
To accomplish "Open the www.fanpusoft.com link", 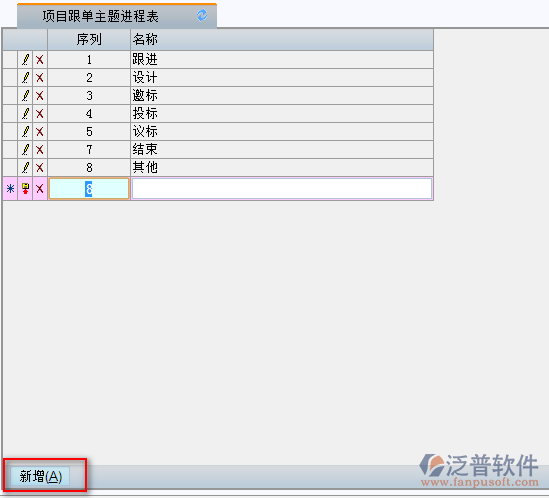I will tap(480, 482).
